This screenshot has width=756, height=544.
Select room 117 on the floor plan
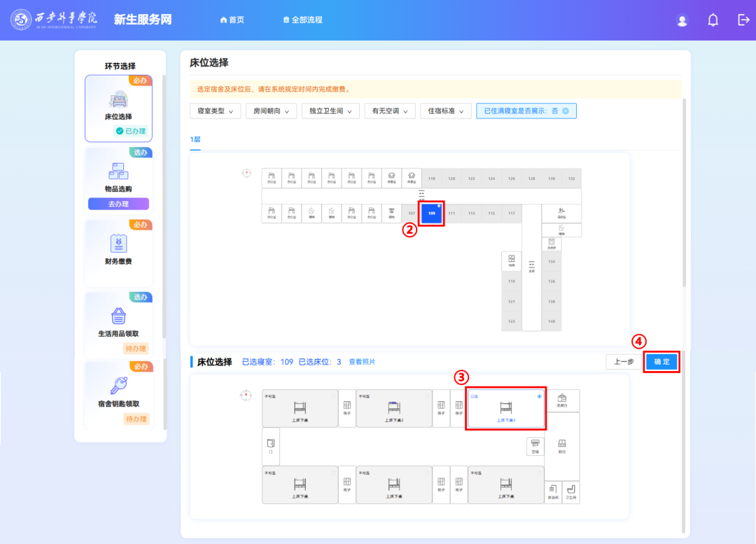click(x=512, y=213)
